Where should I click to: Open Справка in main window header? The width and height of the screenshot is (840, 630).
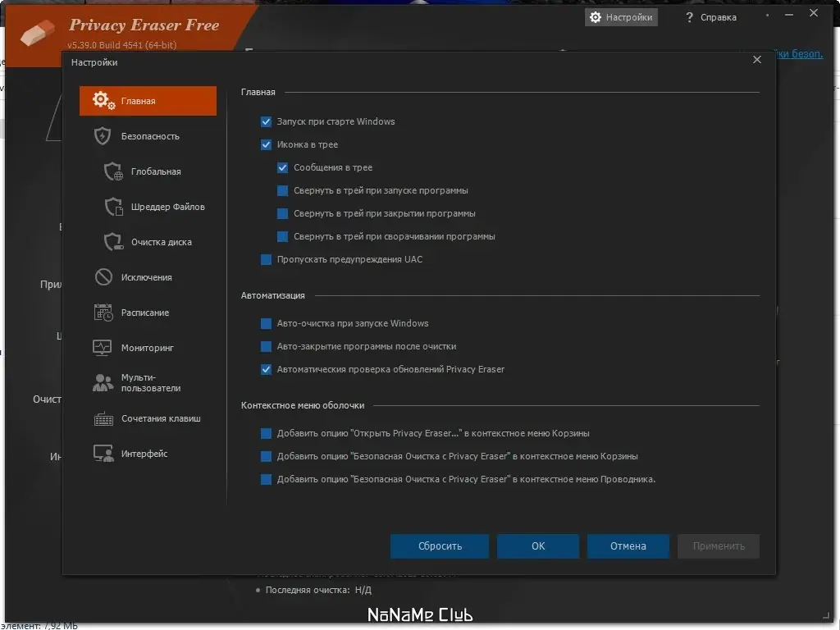(711, 17)
